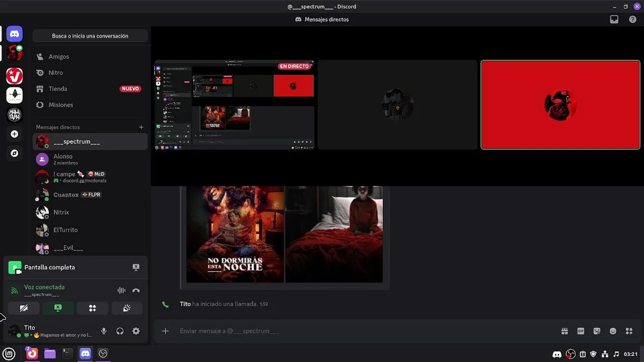Open Discord home direct messages icon
This screenshot has width=644, height=362.
15,34
